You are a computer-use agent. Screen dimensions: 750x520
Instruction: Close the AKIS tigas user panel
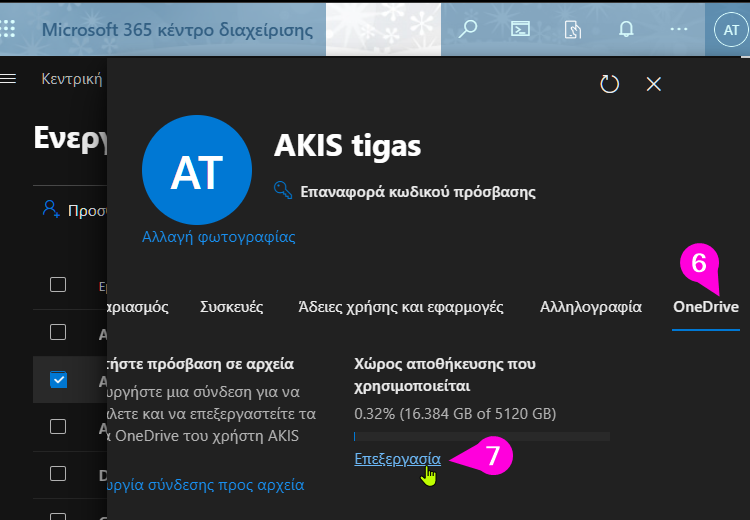[x=653, y=84]
